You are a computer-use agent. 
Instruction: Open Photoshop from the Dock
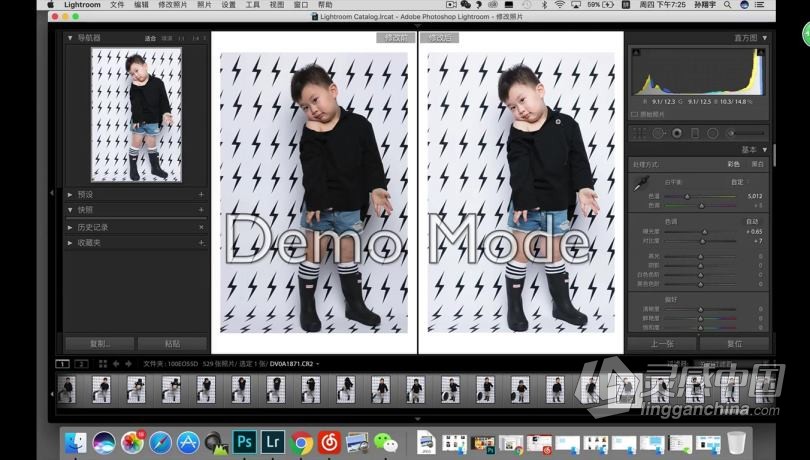pos(244,442)
